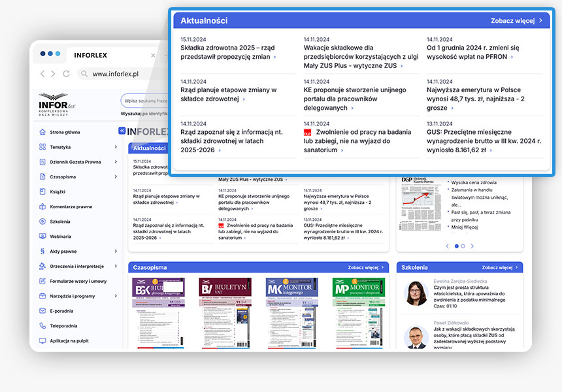
Task: Open E-poradnia menu item
Action: [x=61, y=311]
